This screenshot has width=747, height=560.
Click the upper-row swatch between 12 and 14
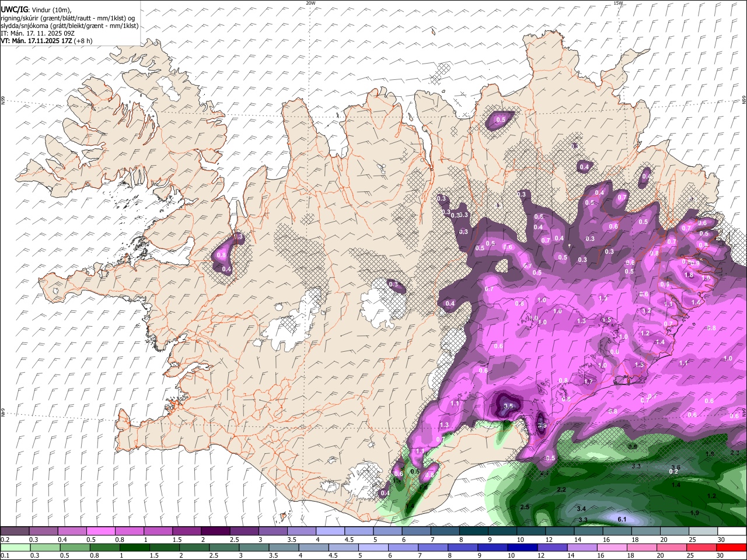coord(560,531)
